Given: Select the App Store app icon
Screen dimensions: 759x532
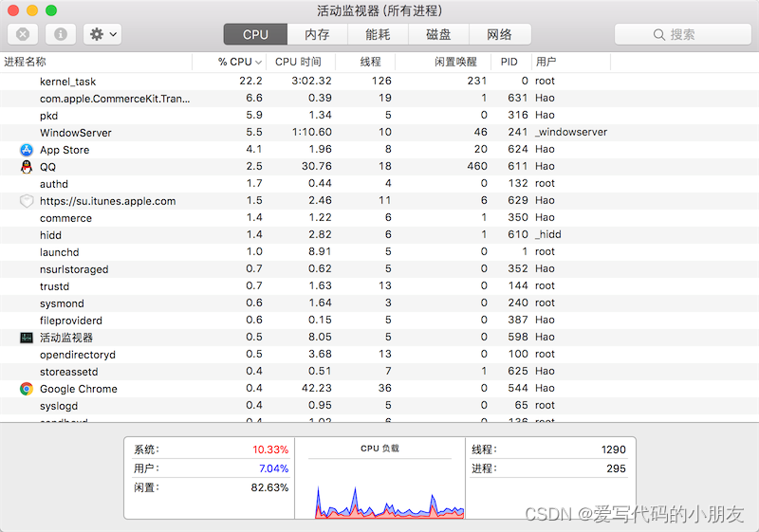Looking at the screenshot, I should pyautogui.click(x=27, y=150).
